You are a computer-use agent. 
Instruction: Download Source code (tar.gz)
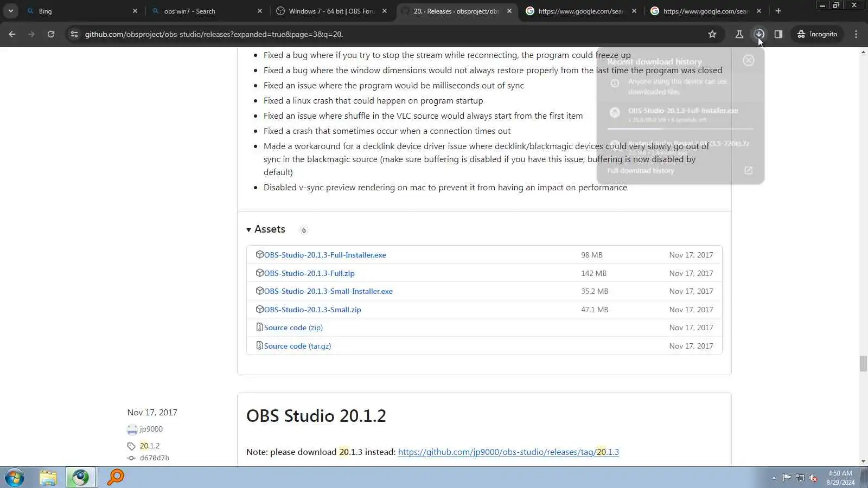pyautogui.click(x=297, y=346)
